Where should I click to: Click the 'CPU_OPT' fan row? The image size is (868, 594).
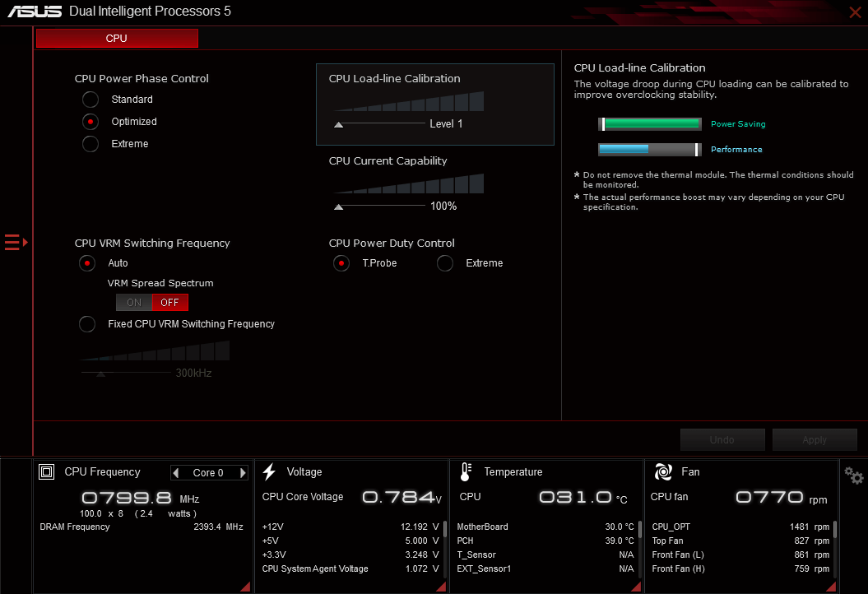740,527
